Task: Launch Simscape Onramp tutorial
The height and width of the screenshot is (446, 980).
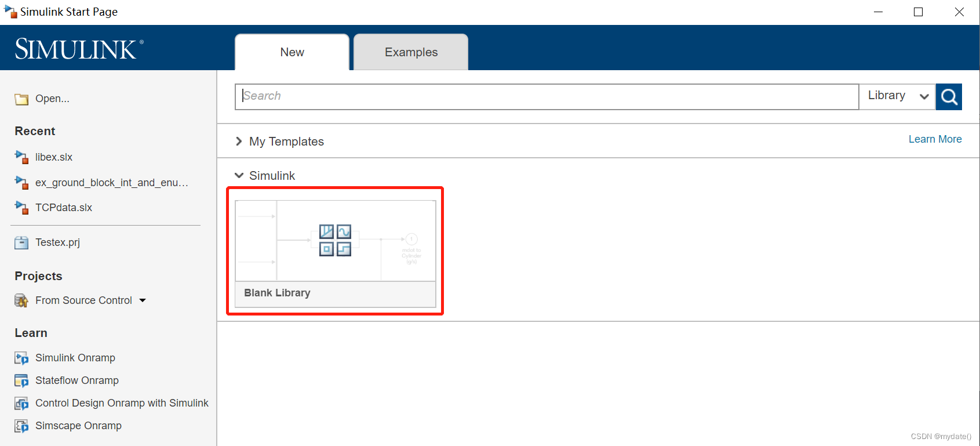Action: [78, 426]
